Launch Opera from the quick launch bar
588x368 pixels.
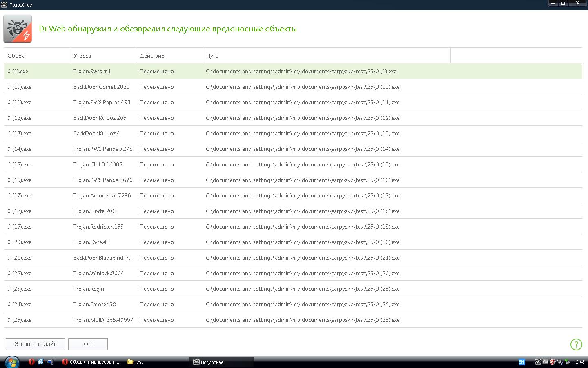click(x=31, y=362)
